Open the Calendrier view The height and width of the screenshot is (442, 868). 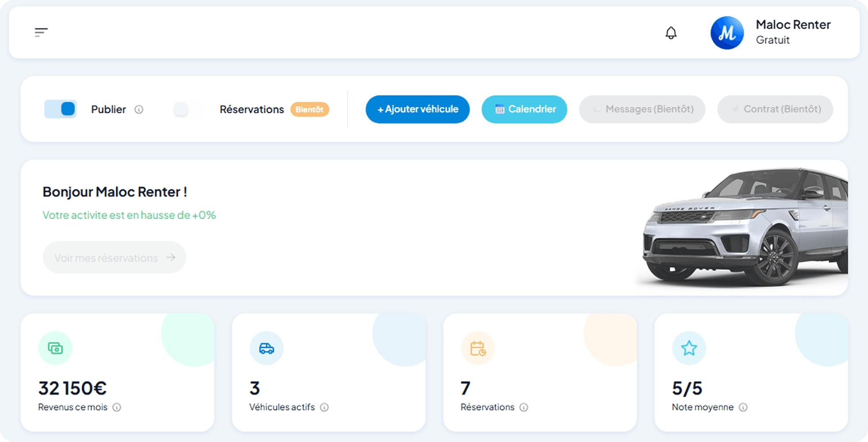(x=524, y=109)
